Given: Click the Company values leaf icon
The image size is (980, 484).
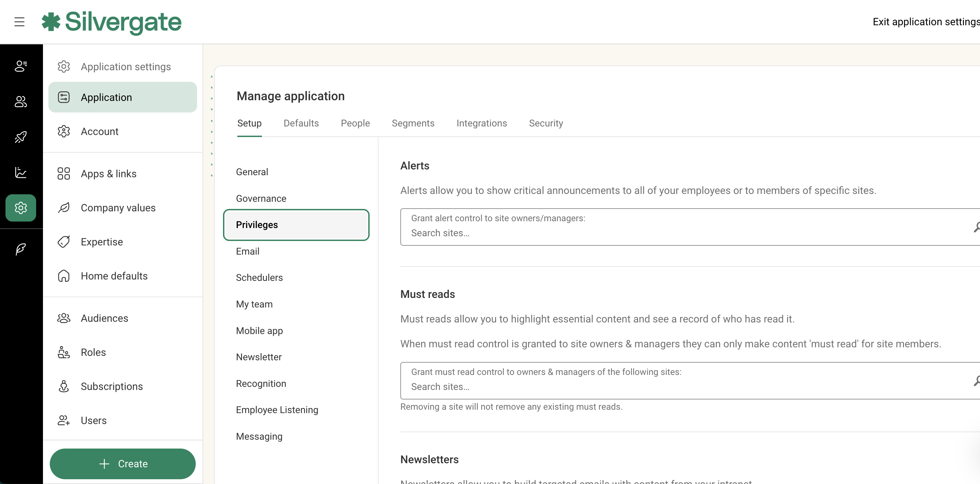Looking at the screenshot, I should pos(63,208).
